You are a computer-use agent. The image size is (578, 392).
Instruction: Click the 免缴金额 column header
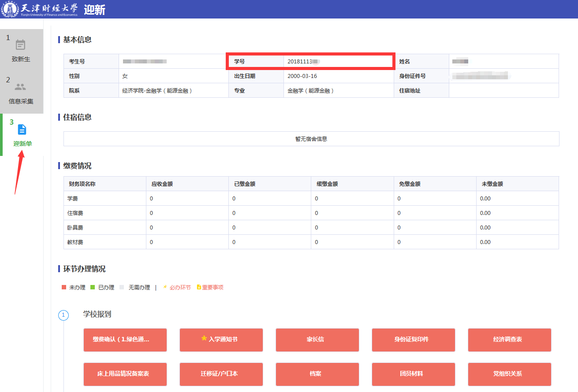pyautogui.click(x=435, y=184)
